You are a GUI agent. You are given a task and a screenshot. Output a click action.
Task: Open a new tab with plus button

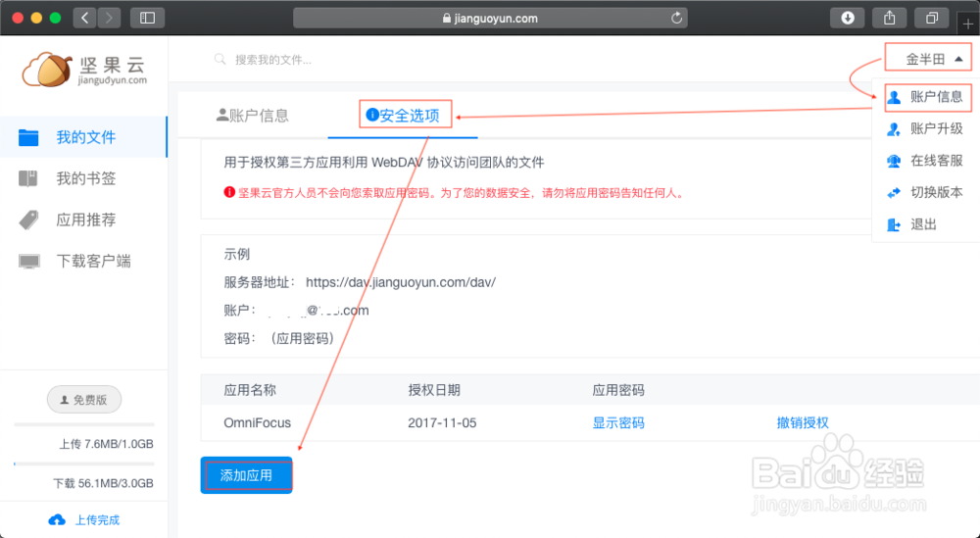click(x=968, y=25)
